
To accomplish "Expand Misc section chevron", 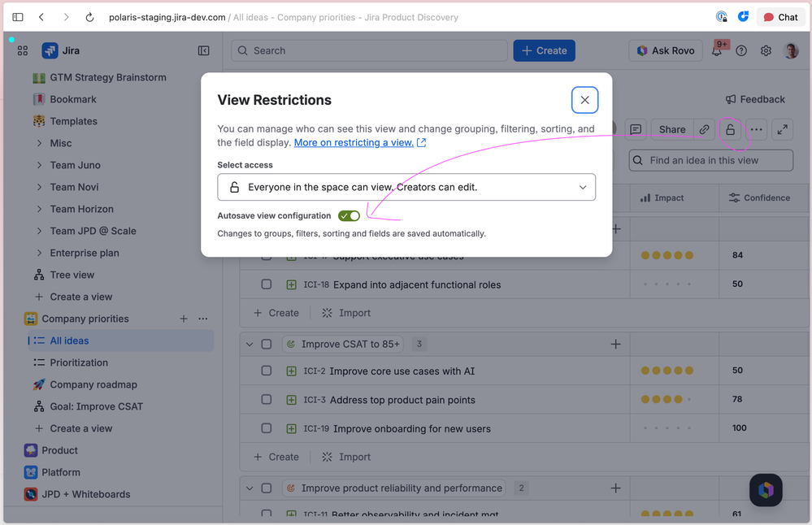I will click(x=39, y=143).
